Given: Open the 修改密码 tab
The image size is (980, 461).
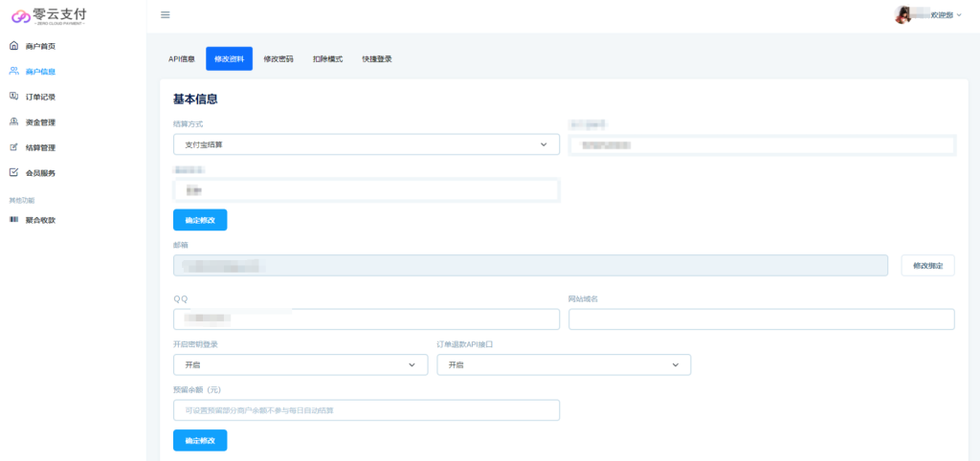Looking at the screenshot, I should 278,59.
